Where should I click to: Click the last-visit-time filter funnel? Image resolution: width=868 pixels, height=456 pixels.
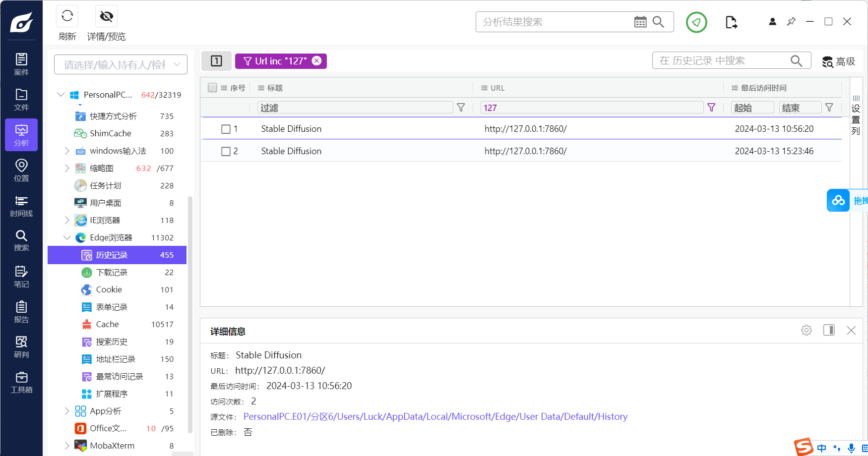pos(829,108)
